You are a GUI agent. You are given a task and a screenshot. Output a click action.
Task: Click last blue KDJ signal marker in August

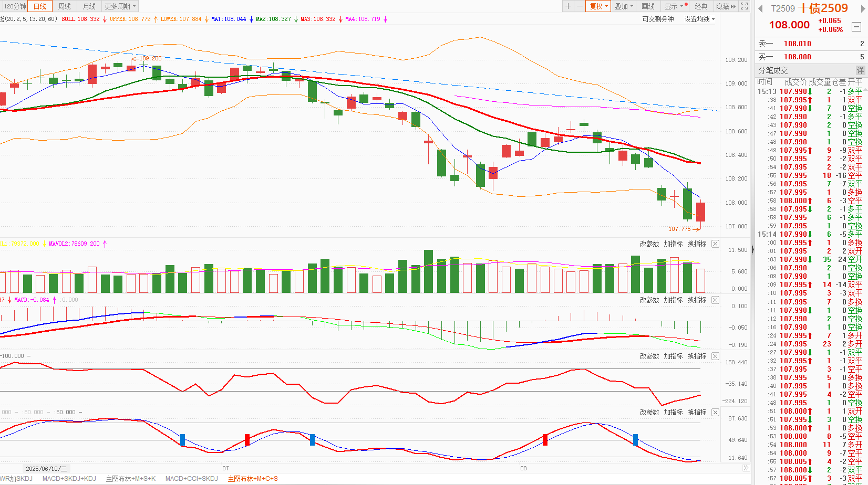point(635,440)
